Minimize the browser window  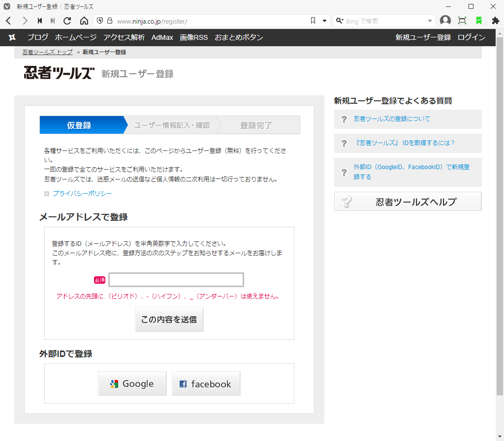[x=448, y=6]
